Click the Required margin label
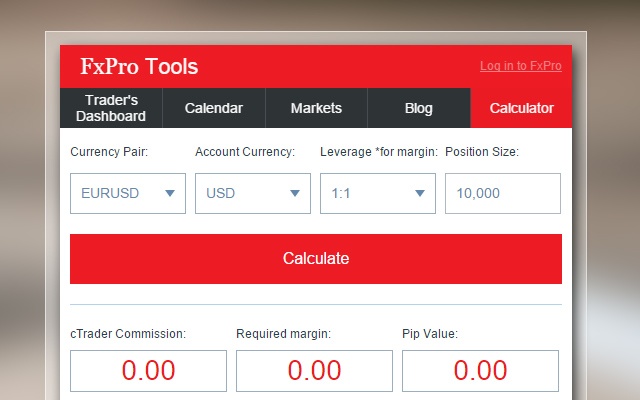 284,334
